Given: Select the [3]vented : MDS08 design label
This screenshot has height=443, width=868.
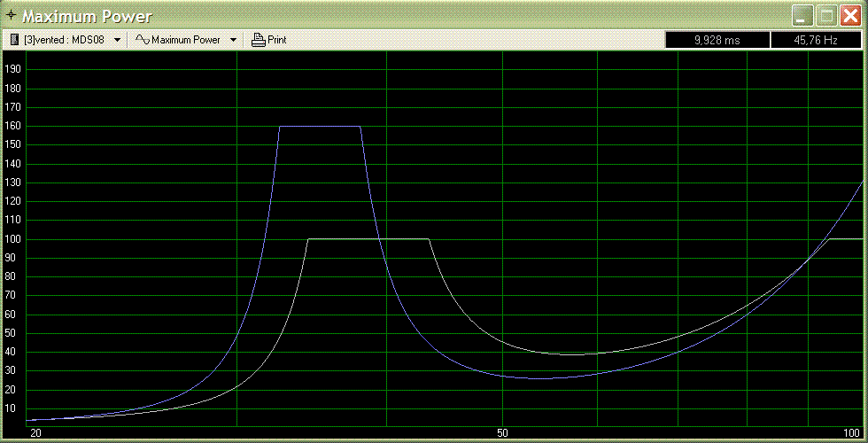Looking at the screenshot, I should (64, 40).
